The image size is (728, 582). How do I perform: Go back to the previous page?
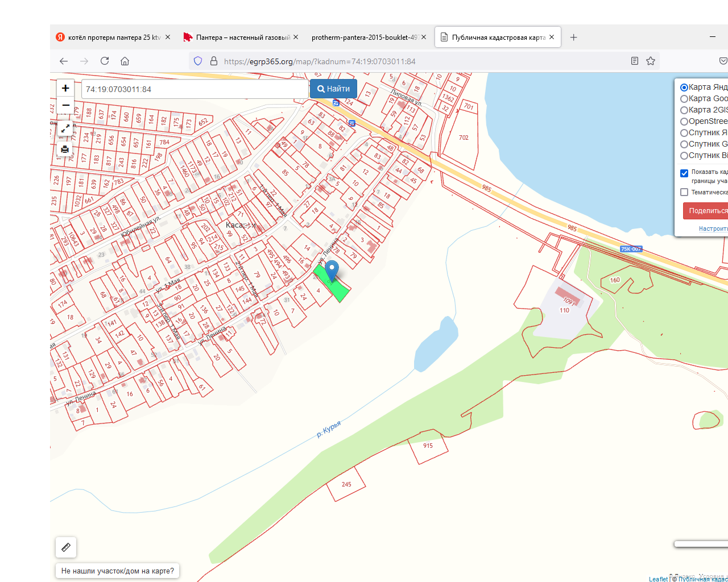coord(64,61)
